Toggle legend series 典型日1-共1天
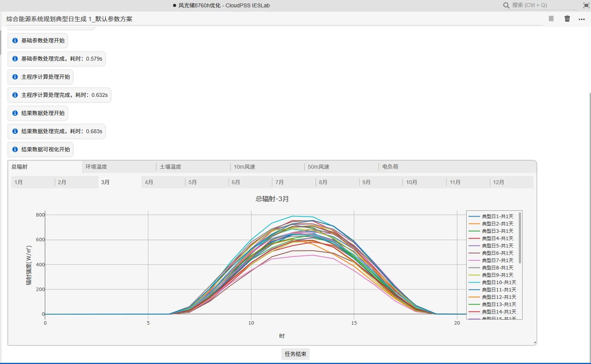Screen dimensions: 591x364 491,217
